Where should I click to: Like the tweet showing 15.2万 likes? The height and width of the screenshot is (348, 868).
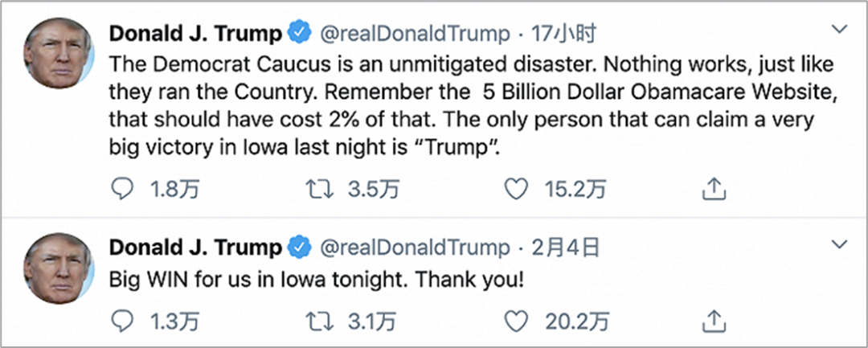click(x=517, y=190)
